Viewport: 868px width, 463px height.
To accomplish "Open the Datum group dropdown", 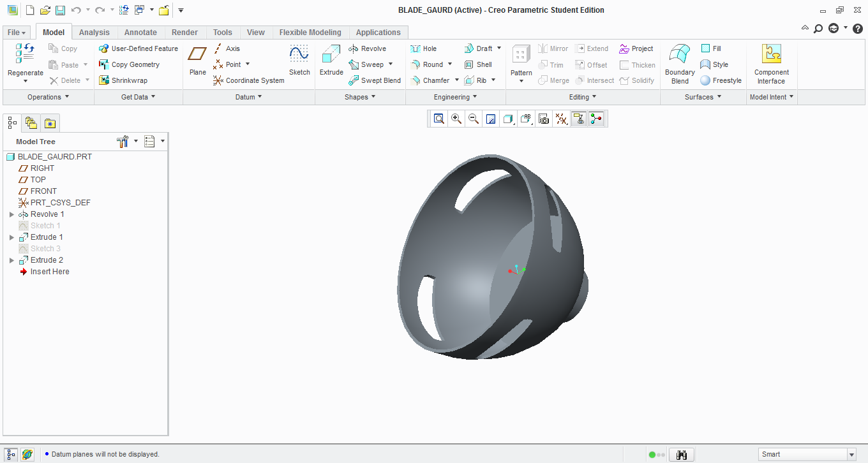I will coord(249,97).
